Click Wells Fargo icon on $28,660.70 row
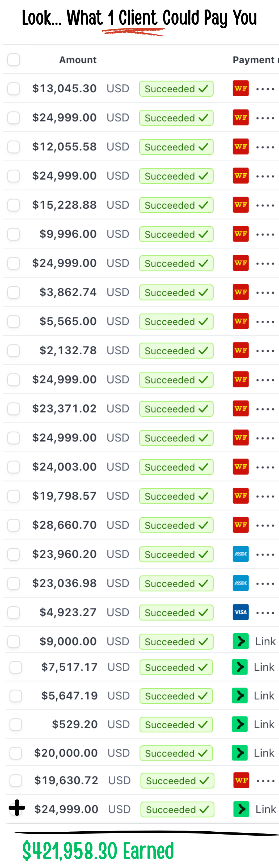279x868 pixels. [240, 525]
